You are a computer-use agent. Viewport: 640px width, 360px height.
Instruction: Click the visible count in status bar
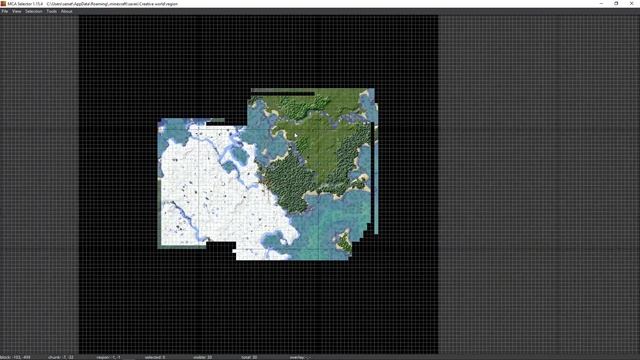[x=203, y=357]
